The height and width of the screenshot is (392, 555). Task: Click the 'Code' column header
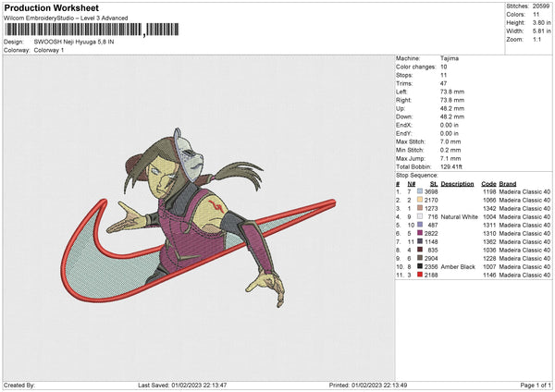488,184
